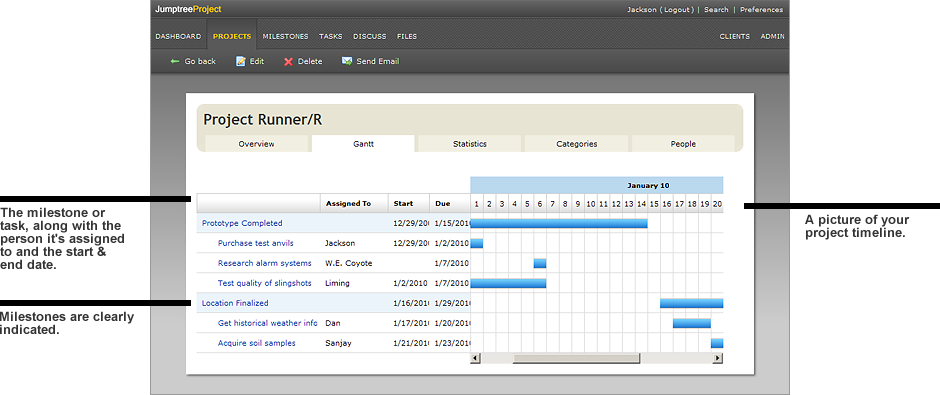Viewport: 940px width, 395px height.
Task: Open the Get historical weather info task
Action: pyautogui.click(x=267, y=323)
